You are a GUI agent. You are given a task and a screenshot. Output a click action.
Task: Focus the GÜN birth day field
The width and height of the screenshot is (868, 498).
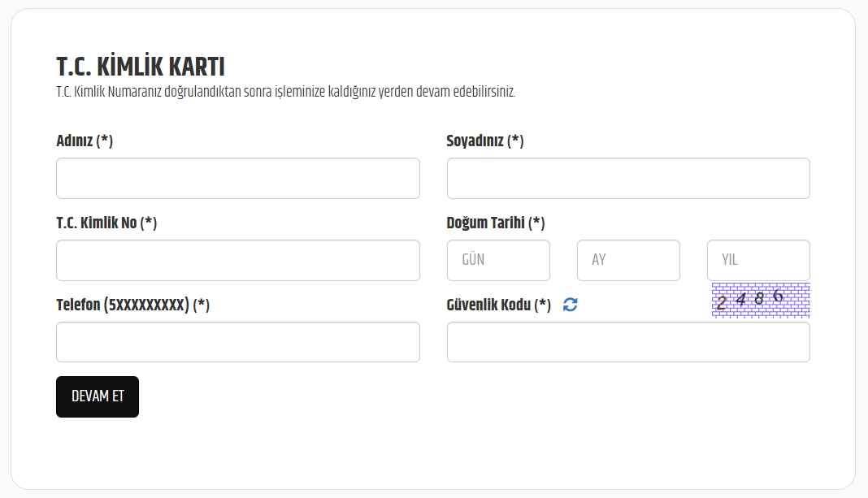tap(498, 261)
